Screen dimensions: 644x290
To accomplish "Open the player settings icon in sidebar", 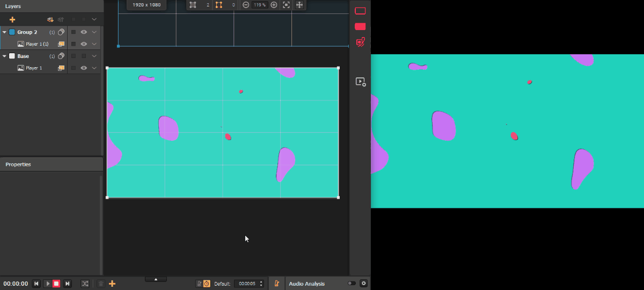I will coord(360,82).
